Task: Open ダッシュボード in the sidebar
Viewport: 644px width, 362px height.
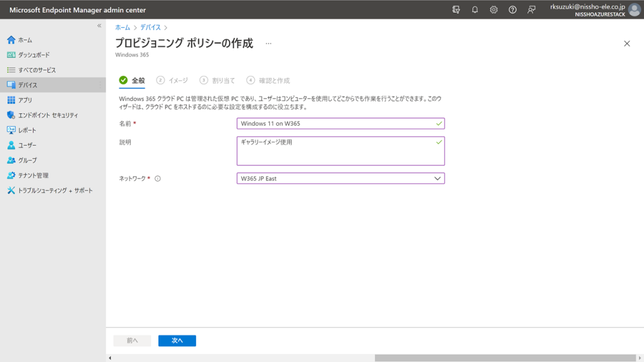Action: [34, 55]
